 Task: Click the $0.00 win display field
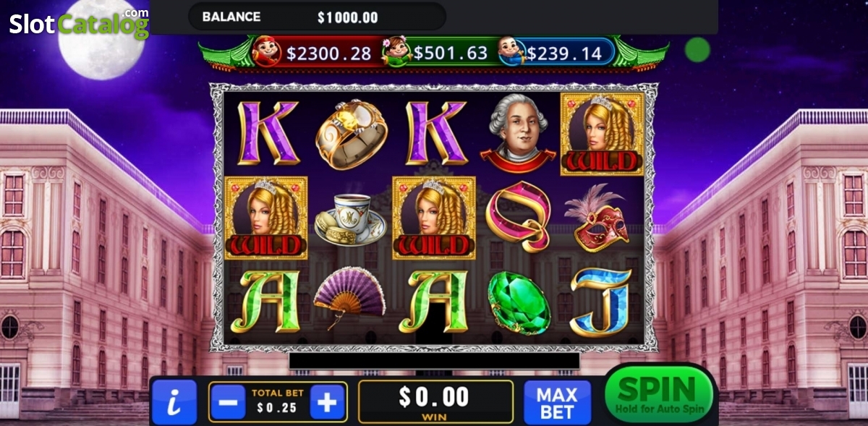pos(435,401)
